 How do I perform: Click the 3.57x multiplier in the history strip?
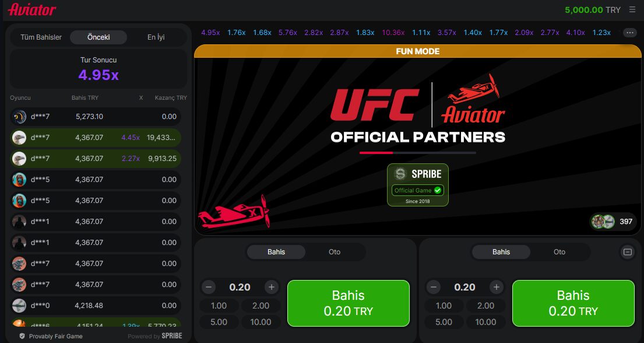(x=447, y=33)
